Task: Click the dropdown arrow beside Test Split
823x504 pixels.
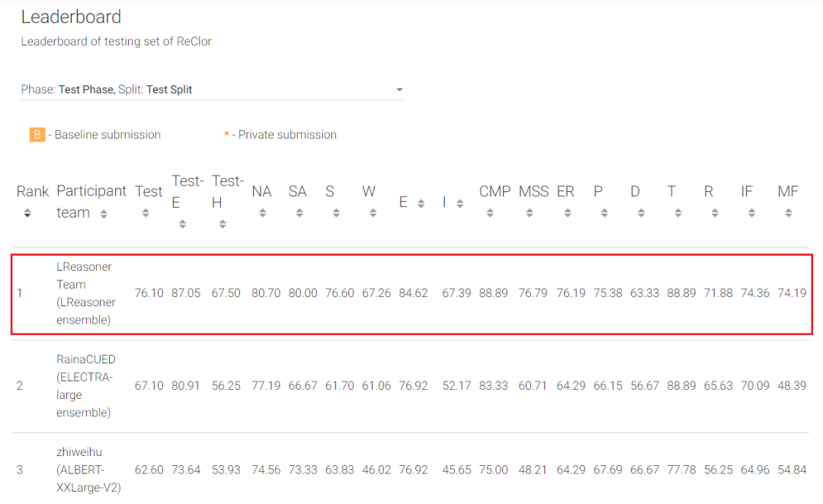Action: 399,90
